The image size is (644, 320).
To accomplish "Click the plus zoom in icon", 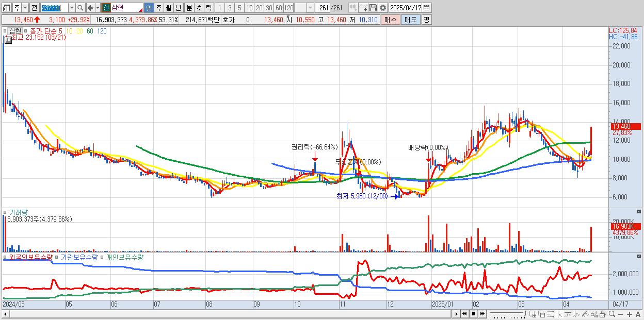I will [x=630, y=314].
